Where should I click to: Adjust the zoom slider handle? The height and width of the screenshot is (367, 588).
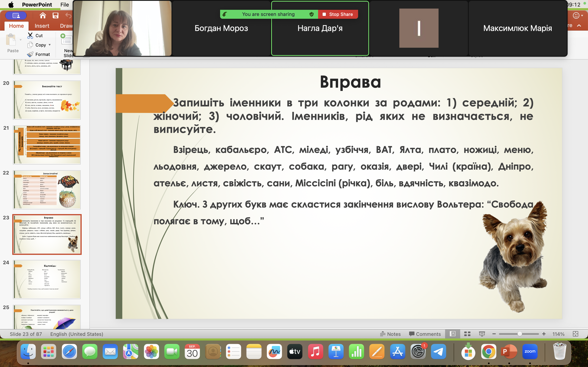point(519,334)
